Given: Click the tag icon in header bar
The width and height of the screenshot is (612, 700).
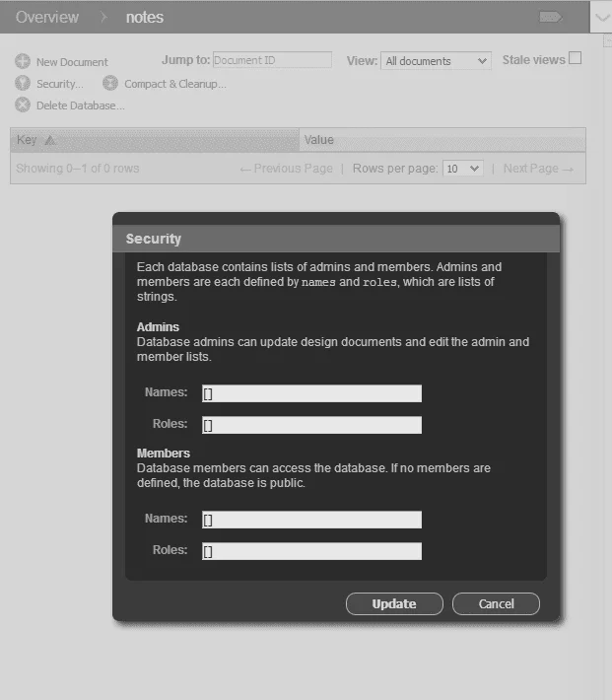Looking at the screenshot, I should (552, 17).
